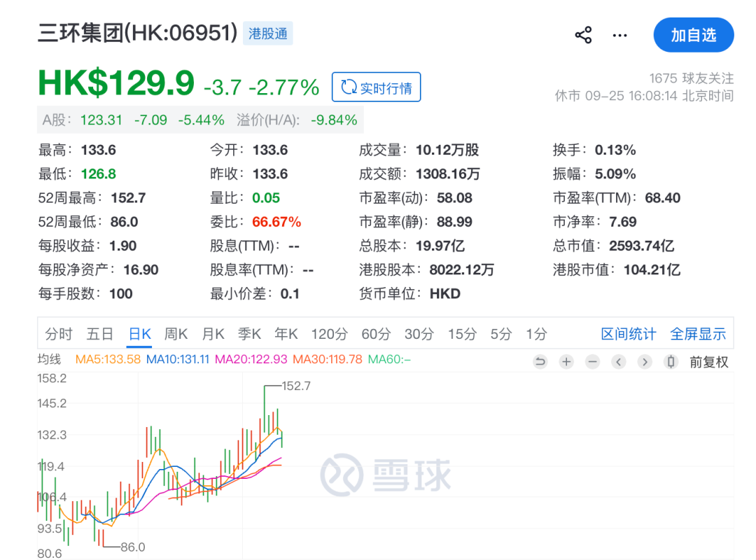Image resolution: width=756 pixels, height=560 pixels.
Task: Click the 成交量 value 10.12万股
Action: tap(447, 150)
